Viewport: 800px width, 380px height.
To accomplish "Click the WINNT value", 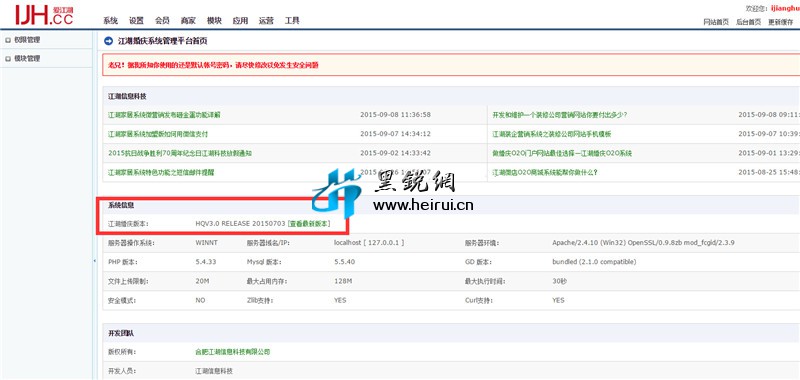I will point(206,243).
